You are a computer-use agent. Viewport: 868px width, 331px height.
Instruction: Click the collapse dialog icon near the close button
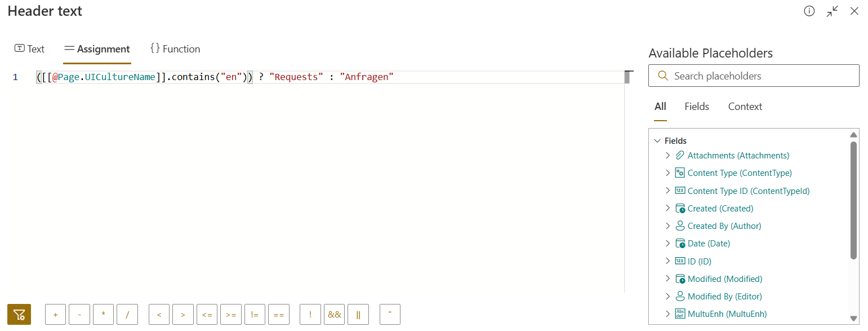(832, 11)
